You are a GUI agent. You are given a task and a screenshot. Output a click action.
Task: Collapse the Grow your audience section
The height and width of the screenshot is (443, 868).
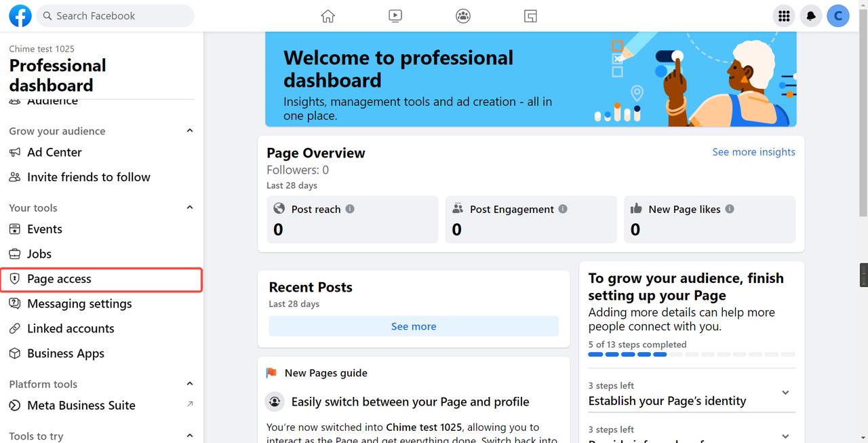(190, 131)
